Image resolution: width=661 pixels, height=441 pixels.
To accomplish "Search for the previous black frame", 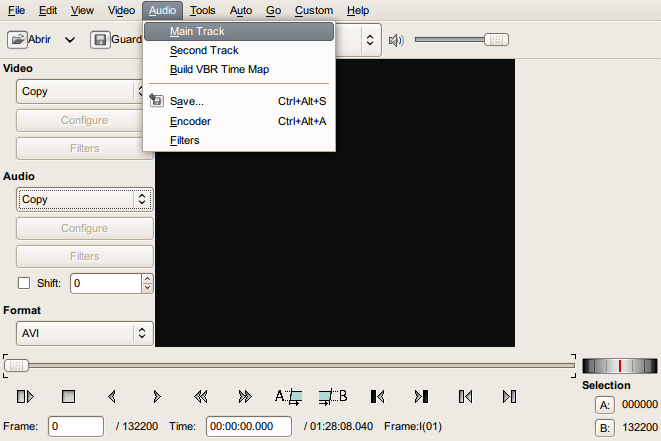I will tap(378, 397).
